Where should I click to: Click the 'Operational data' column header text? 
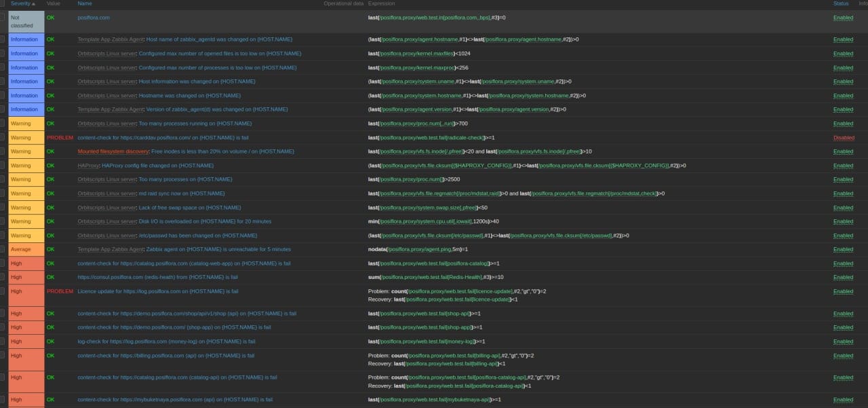click(343, 3)
